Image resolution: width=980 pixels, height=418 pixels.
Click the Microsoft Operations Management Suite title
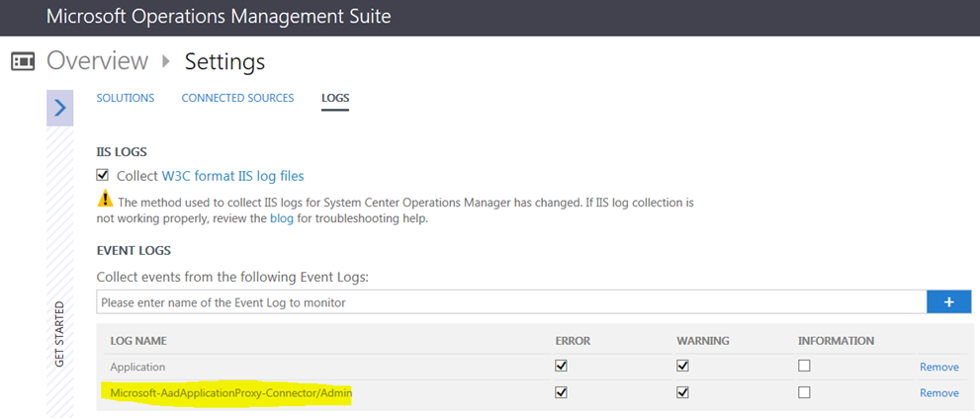point(219,17)
